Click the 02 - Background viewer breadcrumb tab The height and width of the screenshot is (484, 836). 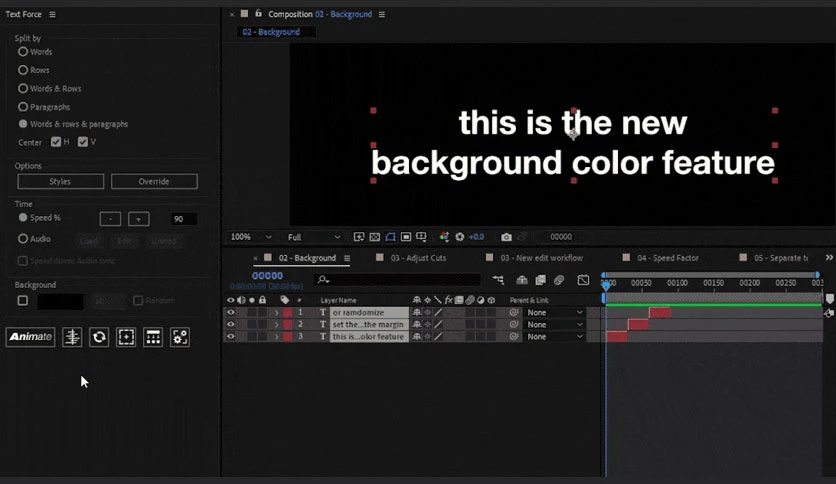pyautogui.click(x=271, y=32)
